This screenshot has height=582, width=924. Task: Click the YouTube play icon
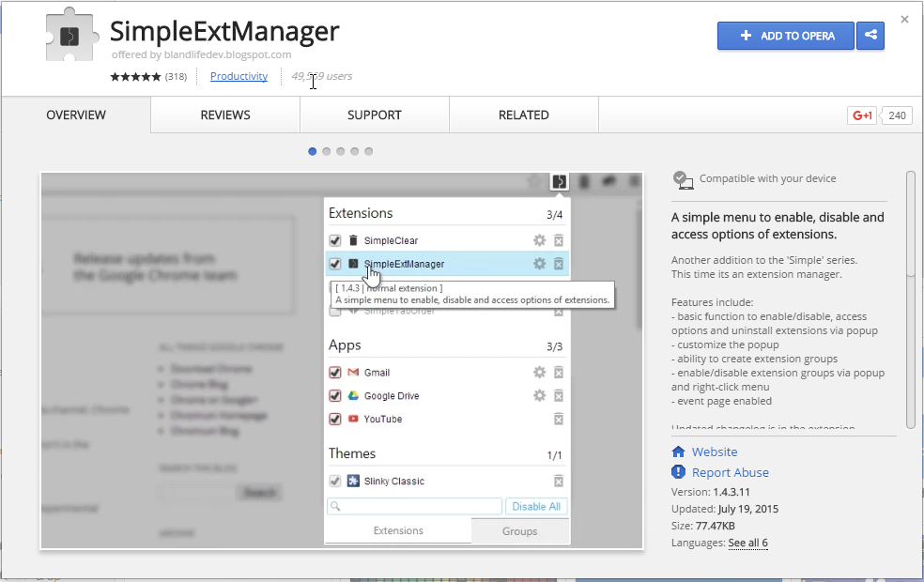point(353,419)
